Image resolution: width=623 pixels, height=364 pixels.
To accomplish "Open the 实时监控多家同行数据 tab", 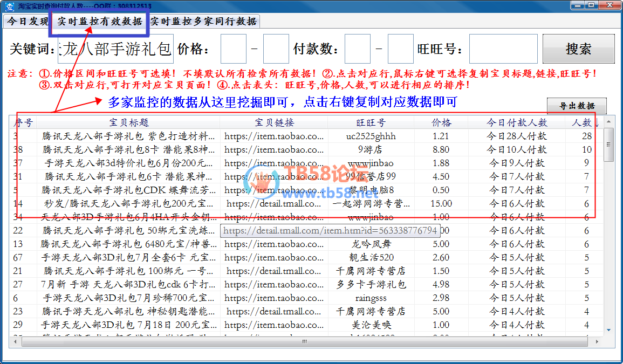I will pos(204,21).
